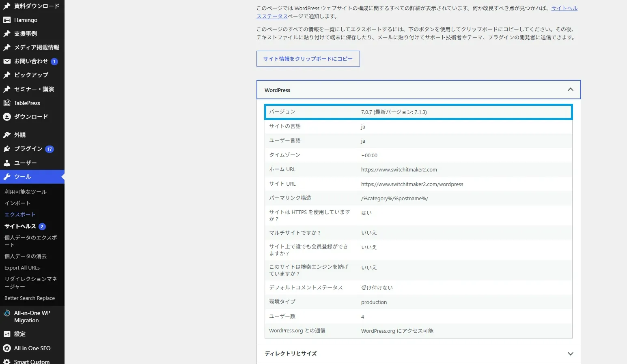Screen dimensions: 627x364
Task: Click the download arrow icon for ダウンロード
Action: pyautogui.click(x=7, y=117)
